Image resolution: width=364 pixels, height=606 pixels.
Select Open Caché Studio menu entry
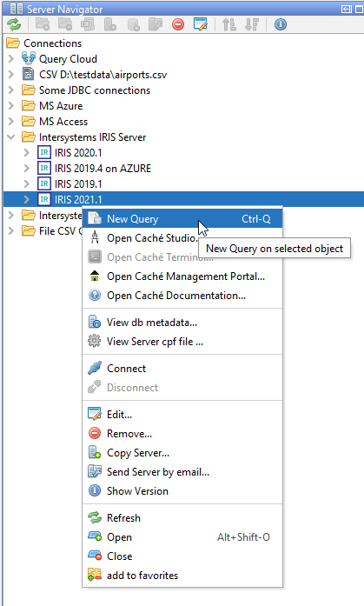(x=182, y=237)
